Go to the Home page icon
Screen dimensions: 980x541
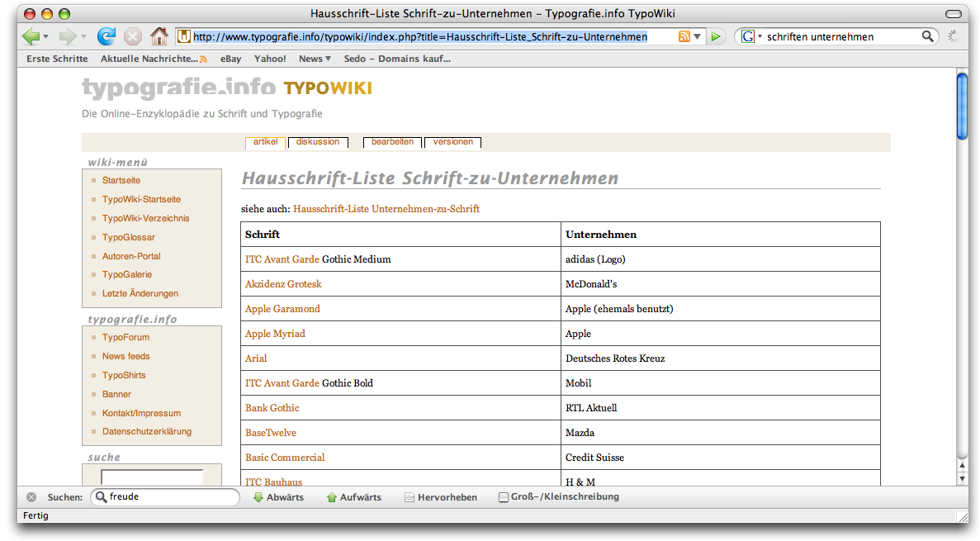pyautogui.click(x=159, y=36)
